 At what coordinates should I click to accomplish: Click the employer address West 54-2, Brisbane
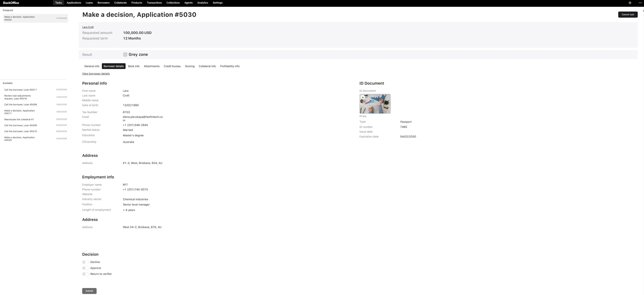click(142, 227)
